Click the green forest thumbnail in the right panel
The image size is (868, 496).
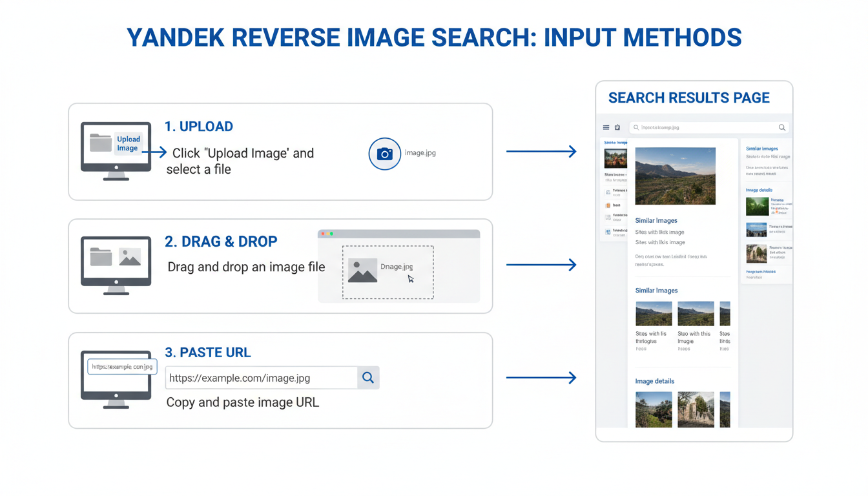(756, 206)
